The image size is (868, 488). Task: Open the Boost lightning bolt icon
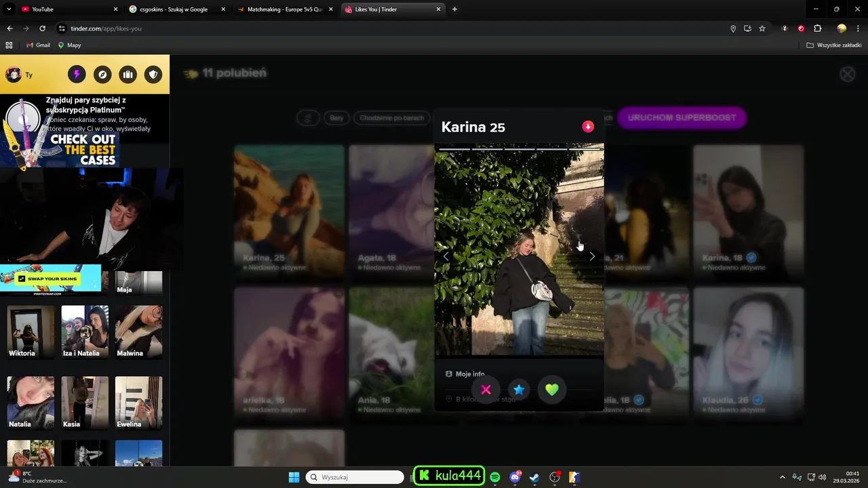77,75
